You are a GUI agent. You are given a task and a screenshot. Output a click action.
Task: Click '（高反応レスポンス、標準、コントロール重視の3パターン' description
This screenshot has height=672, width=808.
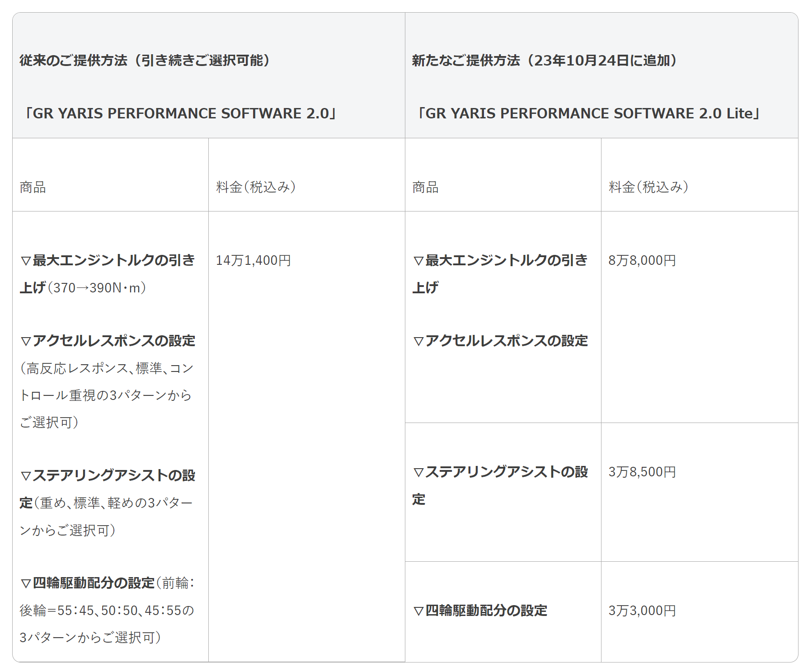click(107, 395)
